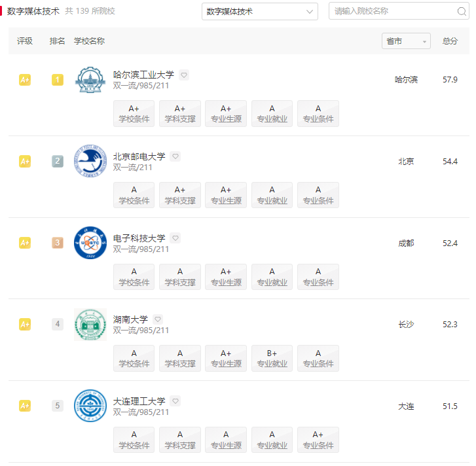Favorite 哈尔滨工业大学 with heart icon

click(184, 75)
